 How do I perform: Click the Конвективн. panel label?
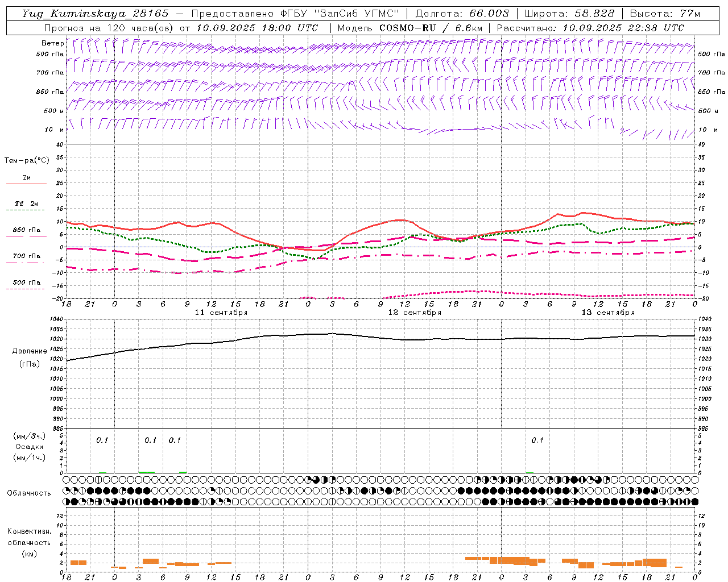[x=29, y=531]
